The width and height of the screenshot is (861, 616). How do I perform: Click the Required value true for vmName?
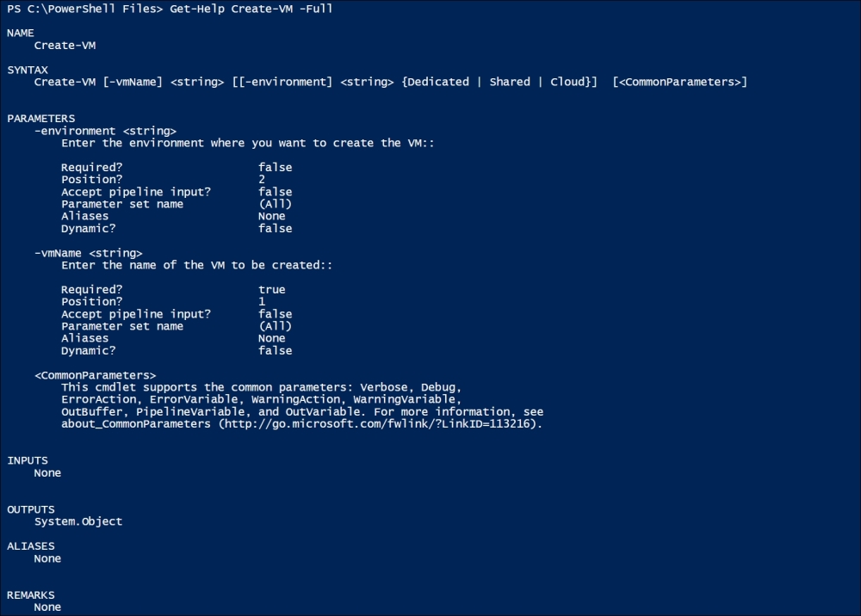[x=272, y=290]
